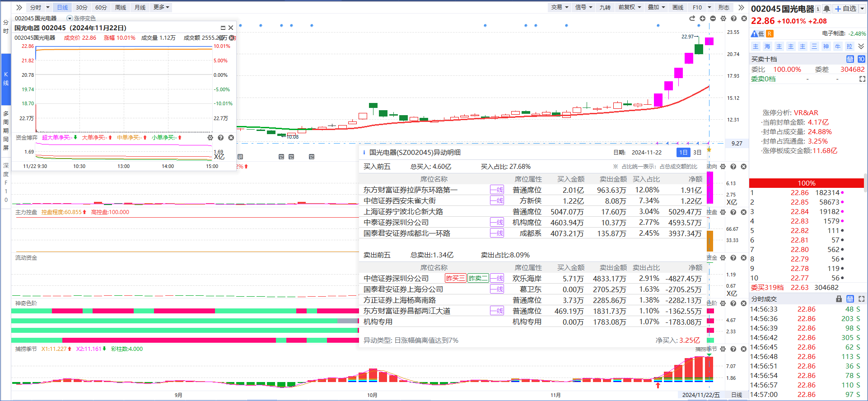Toggle the 涨停变色 option
This screenshot has height=401, width=868.
click(81, 19)
